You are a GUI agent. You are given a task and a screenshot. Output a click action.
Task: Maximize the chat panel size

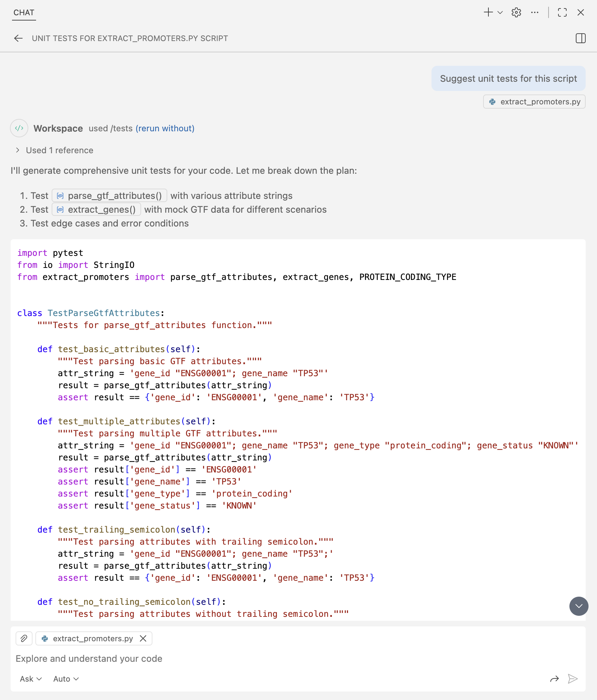(x=562, y=12)
